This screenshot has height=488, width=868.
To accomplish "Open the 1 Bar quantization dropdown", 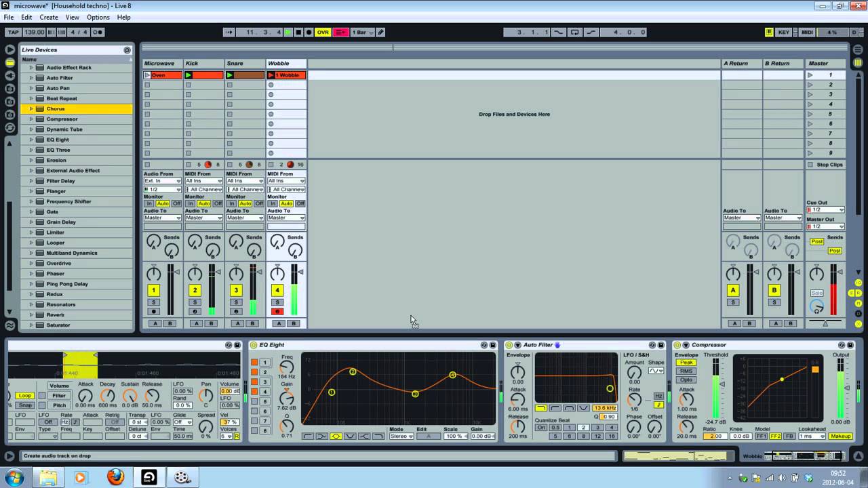I will pyautogui.click(x=362, y=32).
